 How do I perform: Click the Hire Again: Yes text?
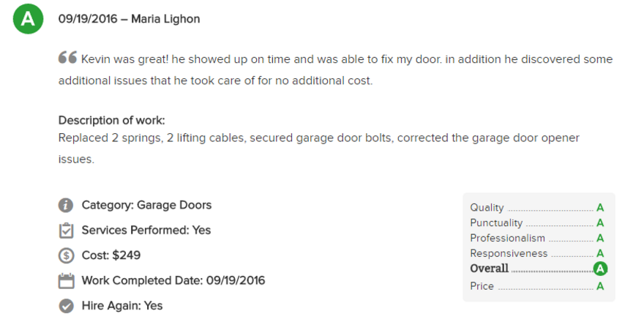122,306
